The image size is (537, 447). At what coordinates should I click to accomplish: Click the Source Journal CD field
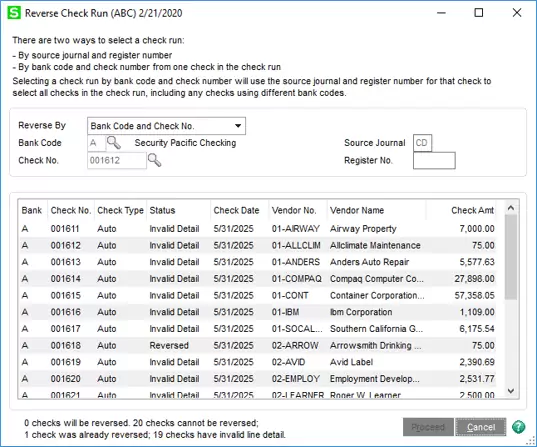422,143
